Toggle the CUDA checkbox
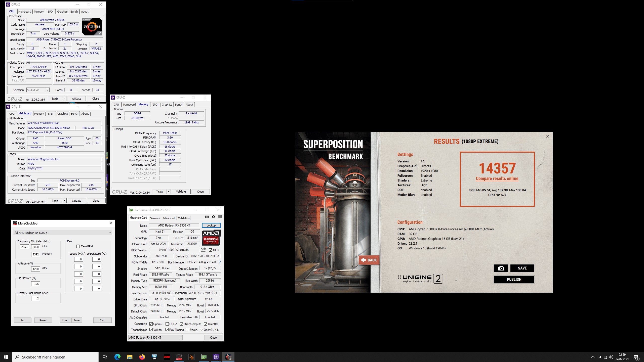The width and height of the screenshot is (644, 362). 167,324
